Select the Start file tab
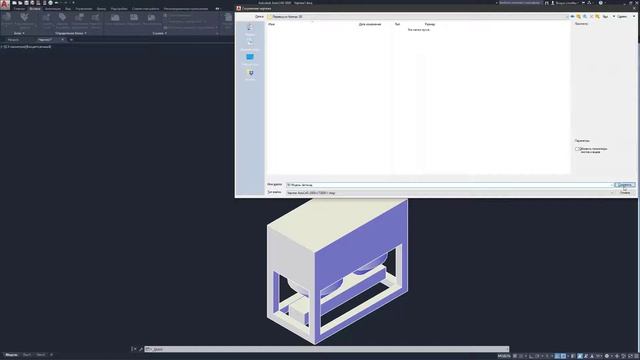Image resolution: width=640 pixels, height=360 pixels. pos(13,40)
